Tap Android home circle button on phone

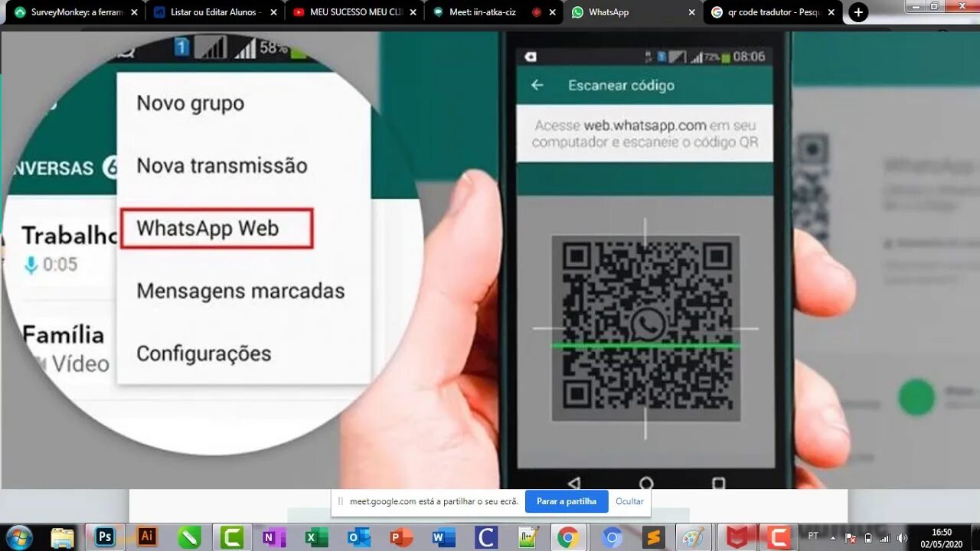pos(646,483)
